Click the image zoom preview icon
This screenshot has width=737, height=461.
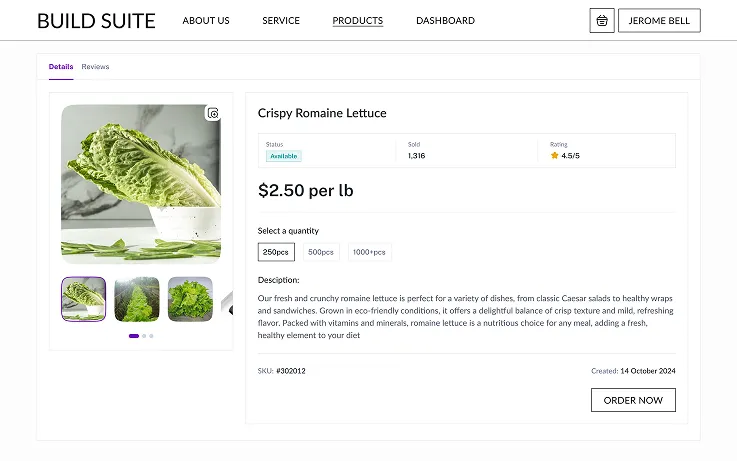click(x=213, y=113)
